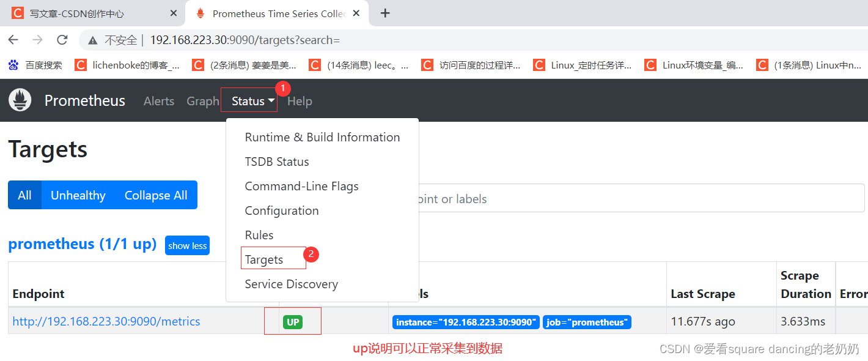
Task: Click the browser forward arrow
Action: click(x=38, y=40)
